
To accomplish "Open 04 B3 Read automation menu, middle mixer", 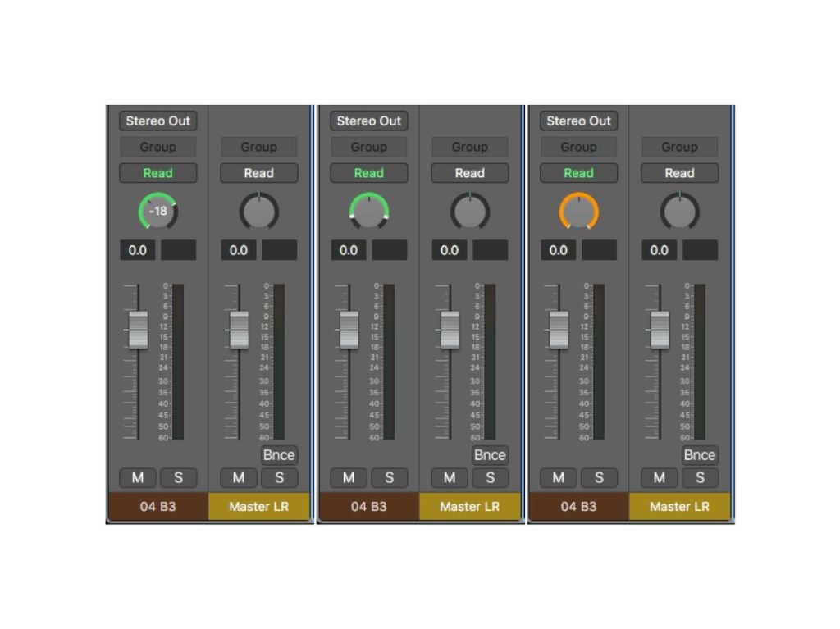I will pyautogui.click(x=369, y=173).
